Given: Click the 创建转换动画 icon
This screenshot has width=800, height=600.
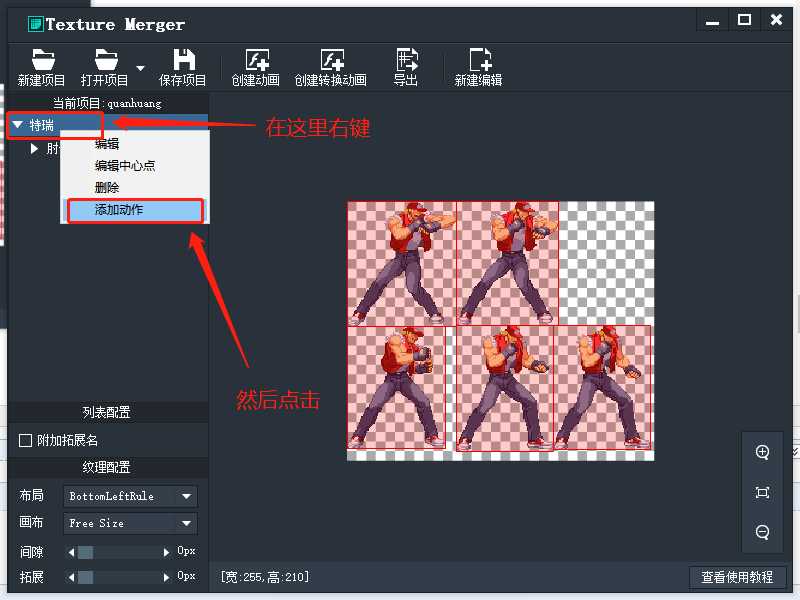Looking at the screenshot, I should pyautogui.click(x=332, y=60).
